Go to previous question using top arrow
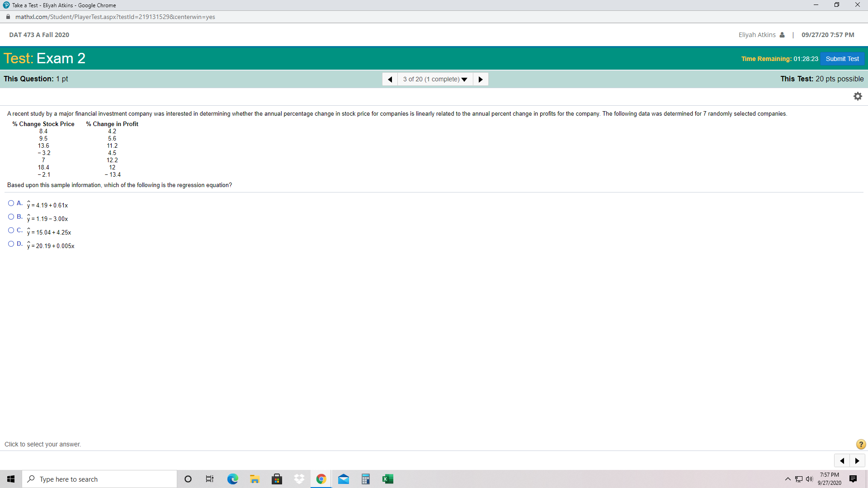 [390, 79]
